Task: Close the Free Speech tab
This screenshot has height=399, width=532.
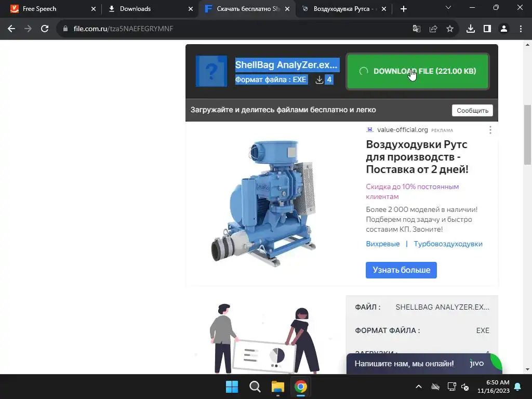Action: (x=94, y=9)
